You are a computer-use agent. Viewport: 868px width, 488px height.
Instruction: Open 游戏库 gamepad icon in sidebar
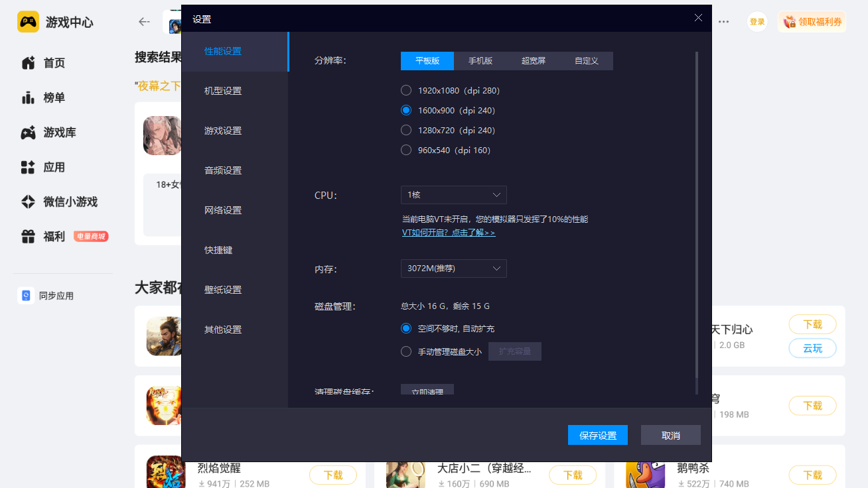(28, 133)
